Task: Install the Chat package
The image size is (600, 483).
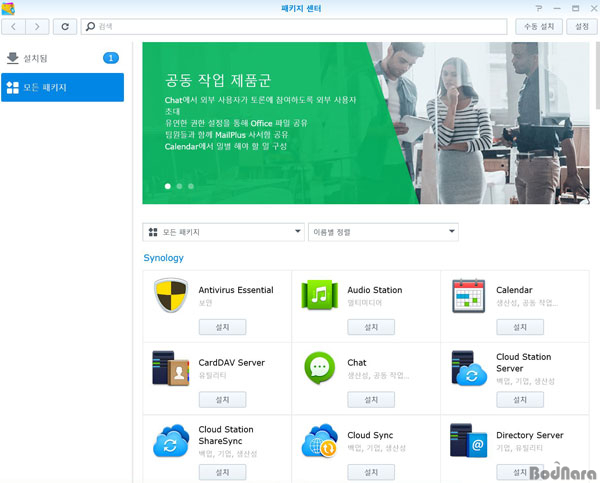Action: pyautogui.click(x=371, y=400)
